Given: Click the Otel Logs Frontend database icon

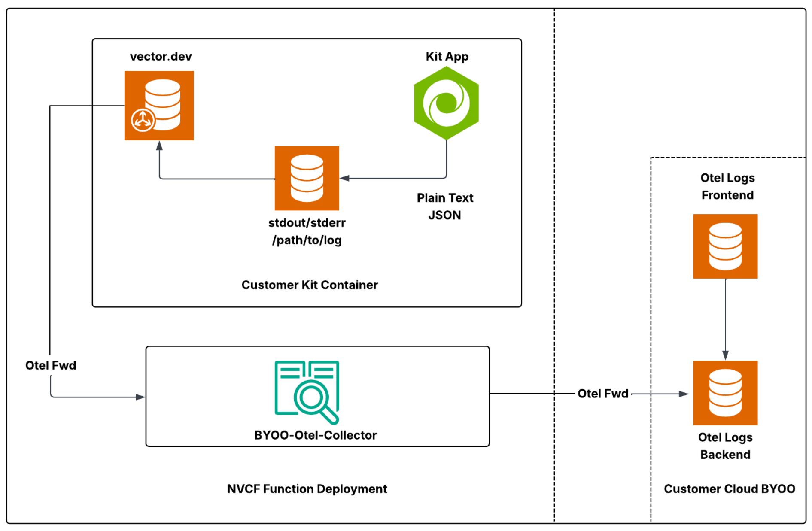Looking at the screenshot, I should coord(725,246).
